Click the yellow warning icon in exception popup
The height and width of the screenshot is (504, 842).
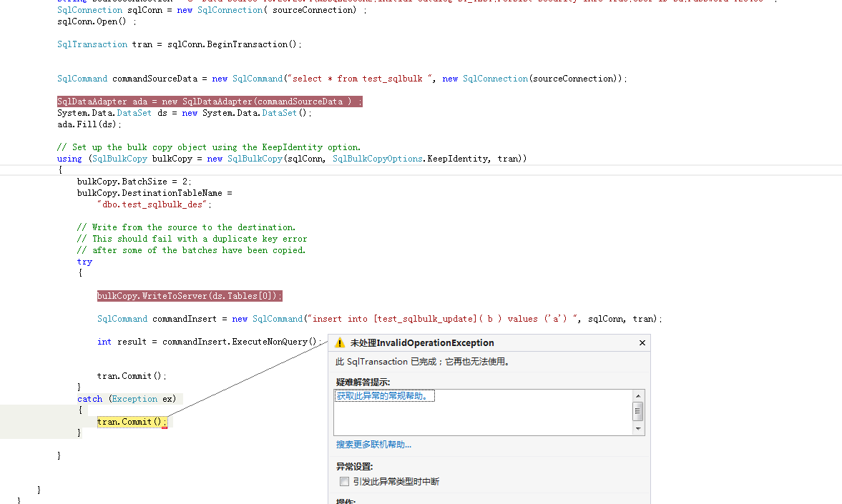[339, 343]
